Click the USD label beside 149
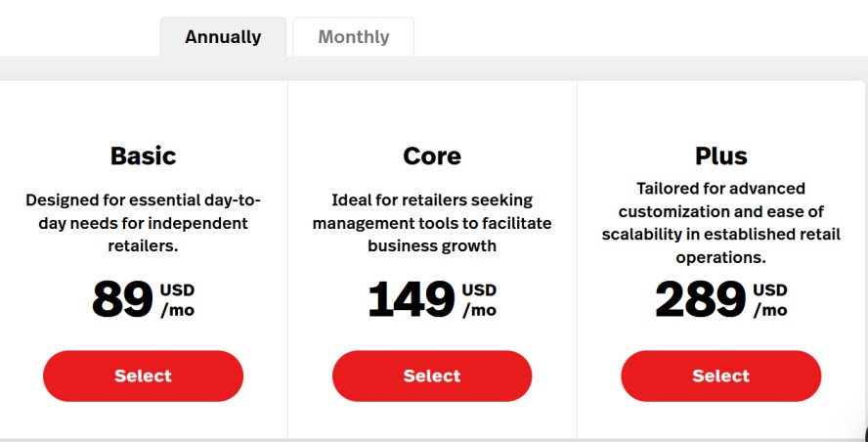The width and height of the screenshot is (868, 442). coord(479,289)
